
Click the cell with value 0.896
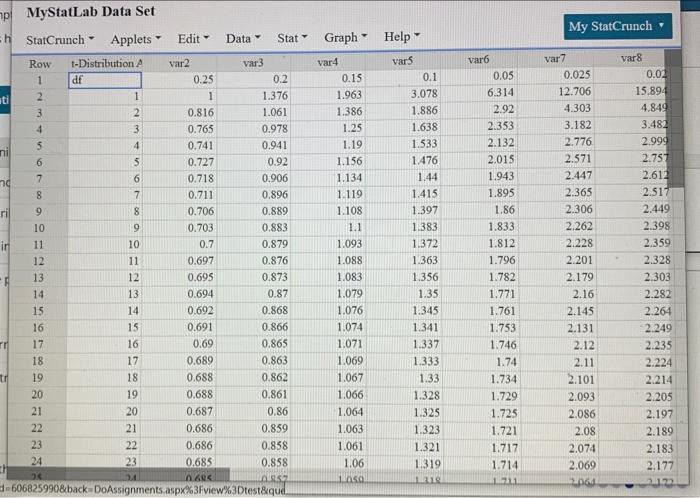[x=254, y=195]
